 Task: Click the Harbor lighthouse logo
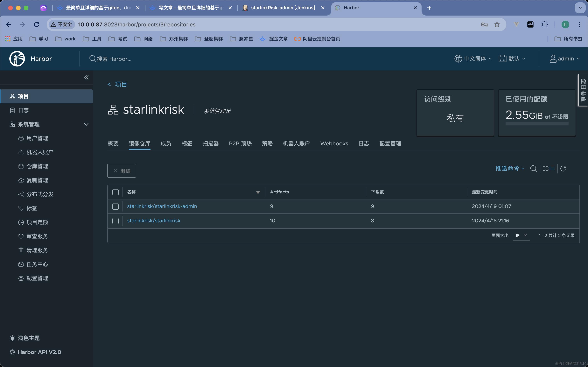tap(17, 59)
